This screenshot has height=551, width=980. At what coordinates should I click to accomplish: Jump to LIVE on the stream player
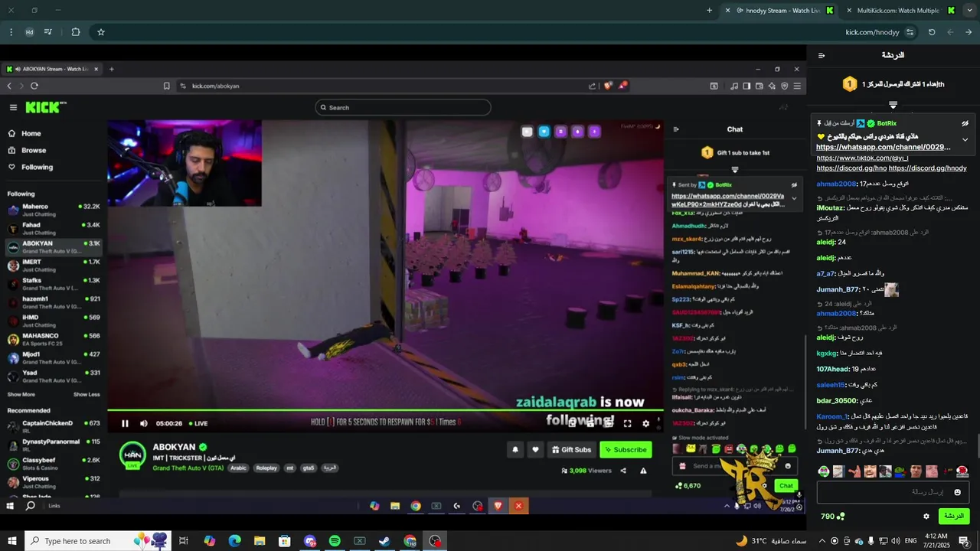tap(198, 423)
